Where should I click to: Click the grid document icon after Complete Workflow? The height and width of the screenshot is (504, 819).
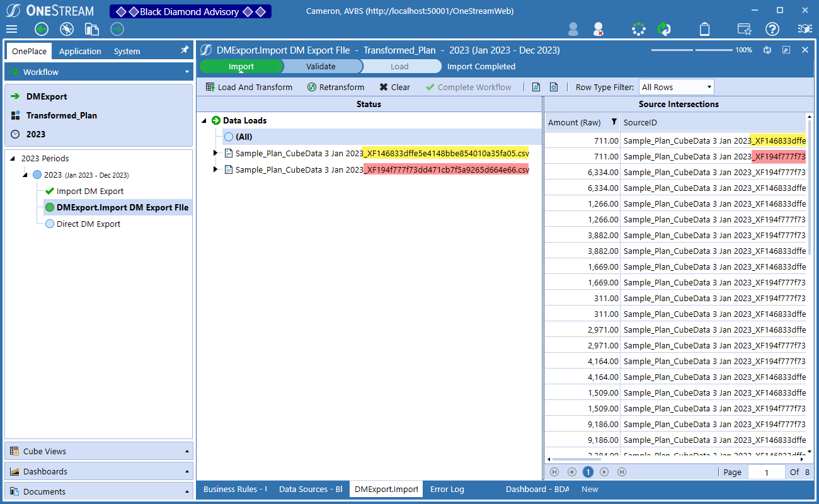[x=536, y=87]
